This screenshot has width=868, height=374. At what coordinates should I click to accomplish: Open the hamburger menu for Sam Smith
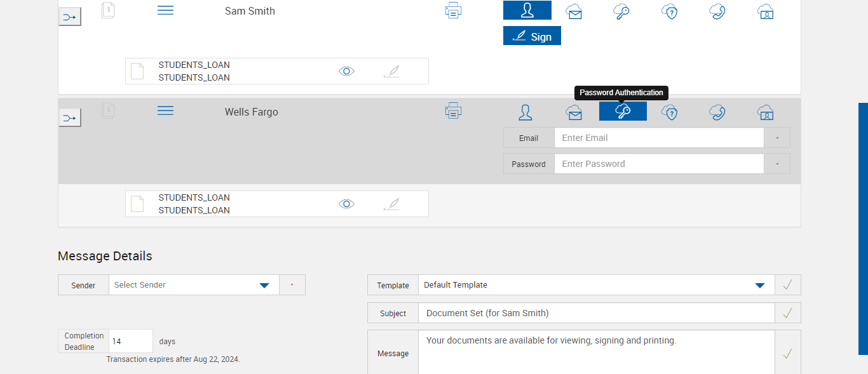(x=165, y=10)
